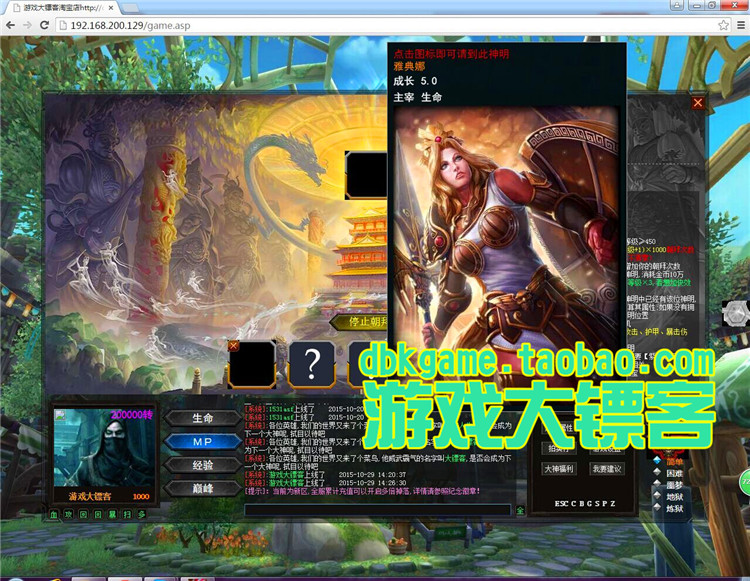Click the 雅典娜 deity name text
Screen dimensions: 750x581
pos(409,66)
